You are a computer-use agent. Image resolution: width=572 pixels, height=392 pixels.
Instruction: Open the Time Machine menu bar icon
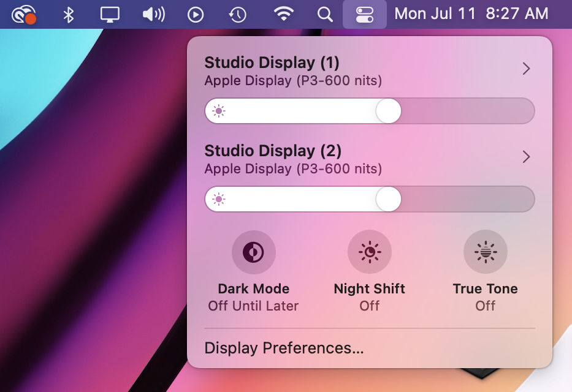coord(237,15)
